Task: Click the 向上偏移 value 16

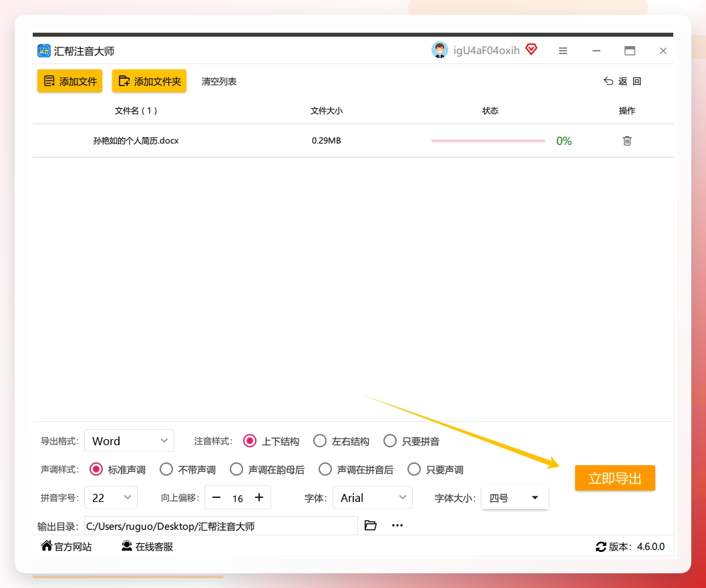Action: 238,499
